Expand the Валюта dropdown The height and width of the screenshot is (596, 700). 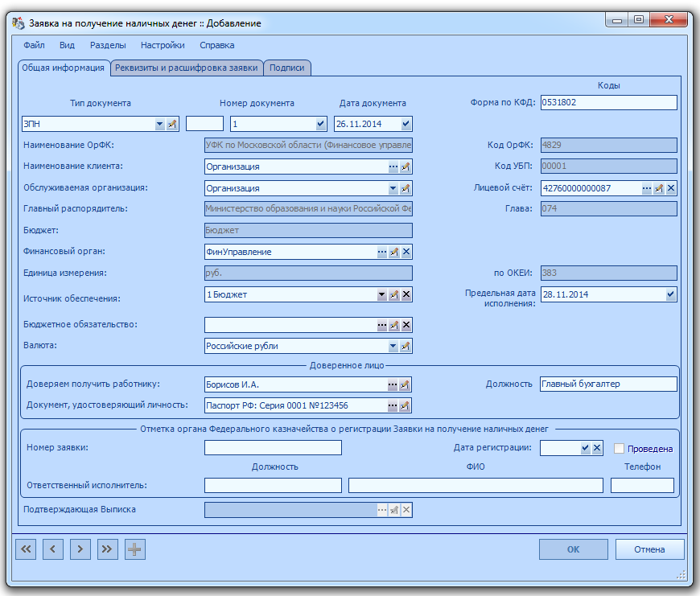pos(393,346)
